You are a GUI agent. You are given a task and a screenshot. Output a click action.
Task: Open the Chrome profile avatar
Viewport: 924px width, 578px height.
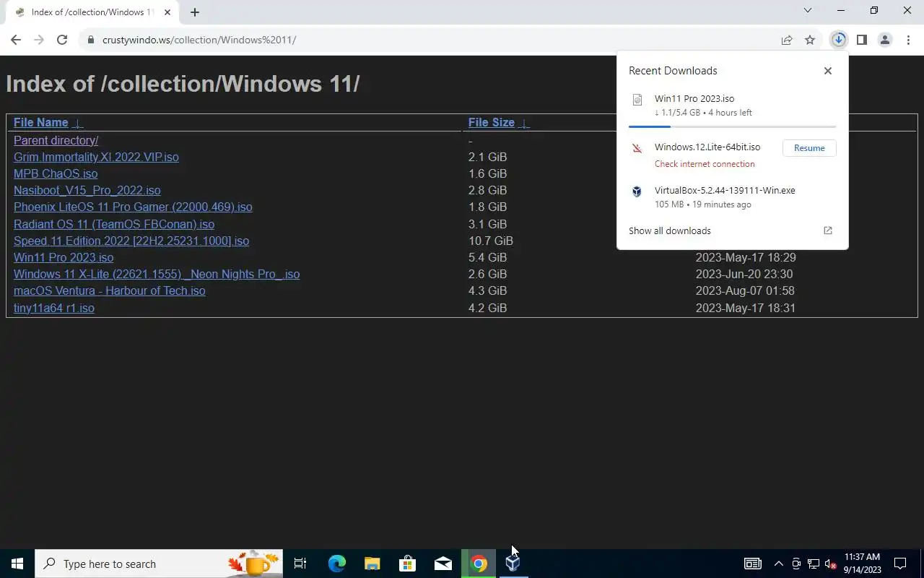coord(885,40)
